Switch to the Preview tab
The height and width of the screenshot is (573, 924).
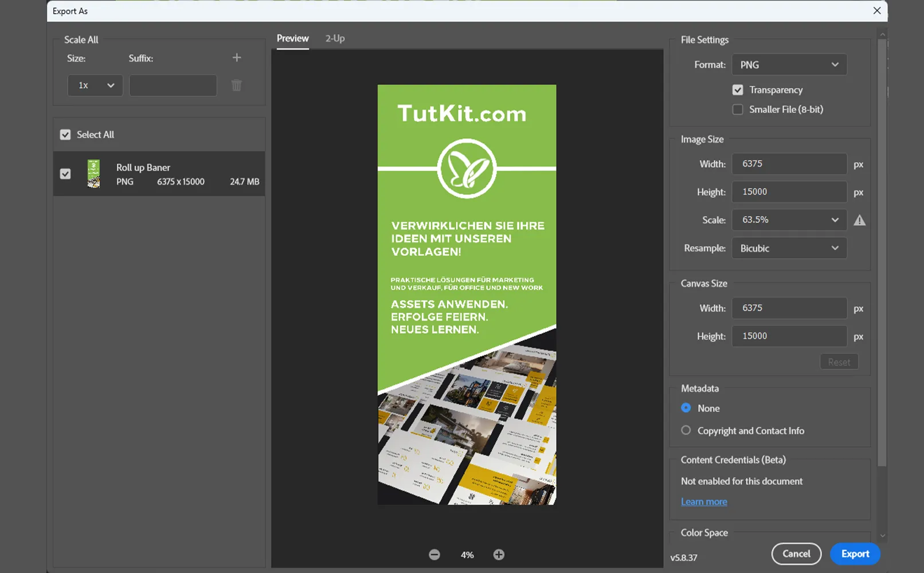pos(292,38)
